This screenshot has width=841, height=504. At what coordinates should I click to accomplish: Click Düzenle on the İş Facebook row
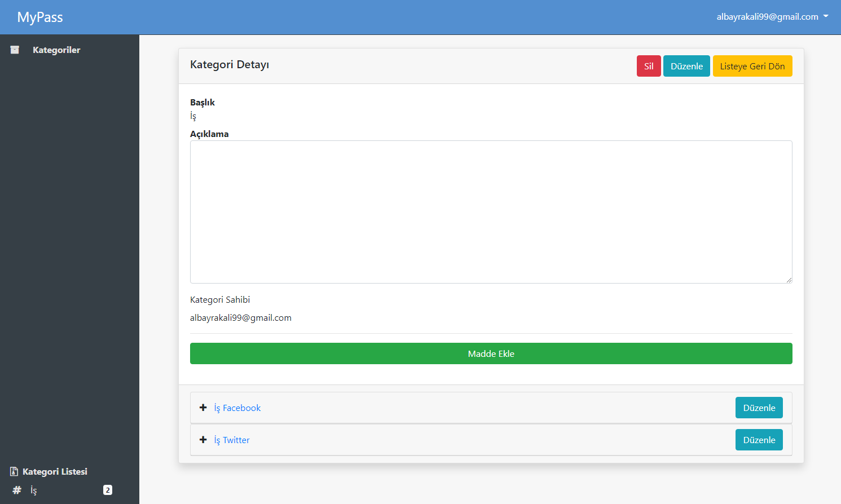(759, 408)
